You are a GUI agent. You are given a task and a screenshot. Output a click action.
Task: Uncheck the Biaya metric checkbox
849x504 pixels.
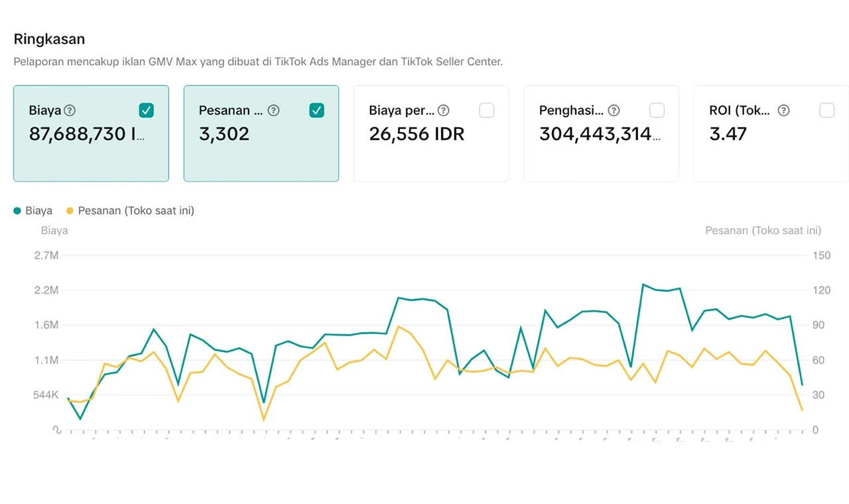[x=147, y=111]
